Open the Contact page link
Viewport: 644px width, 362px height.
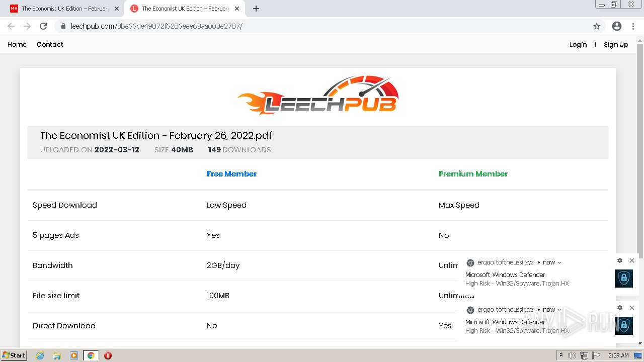click(x=50, y=44)
